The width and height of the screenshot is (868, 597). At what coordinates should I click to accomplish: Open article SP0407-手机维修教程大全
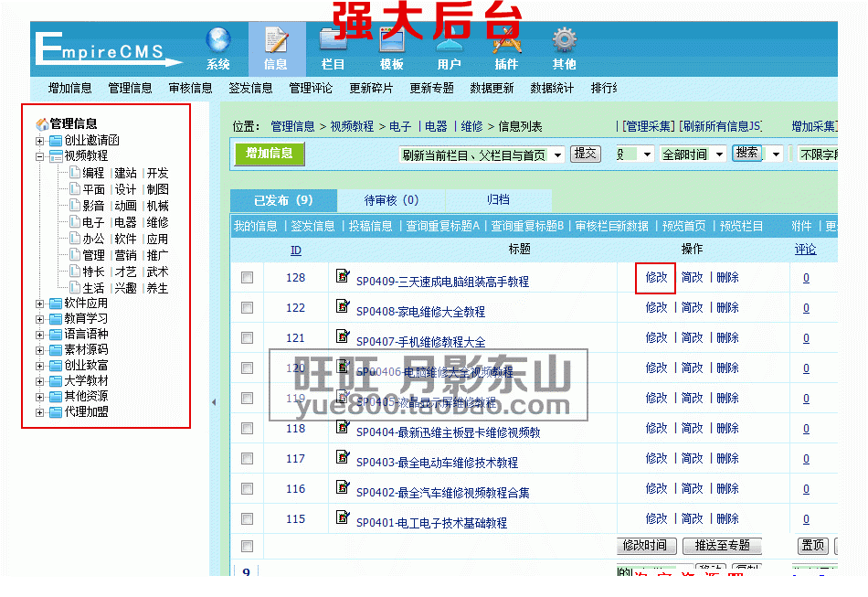[x=420, y=342]
